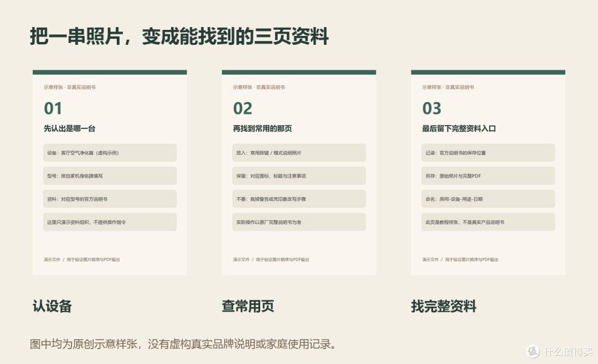Select the large number 03
The height and width of the screenshot is (364, 598).
coord(432,108)
